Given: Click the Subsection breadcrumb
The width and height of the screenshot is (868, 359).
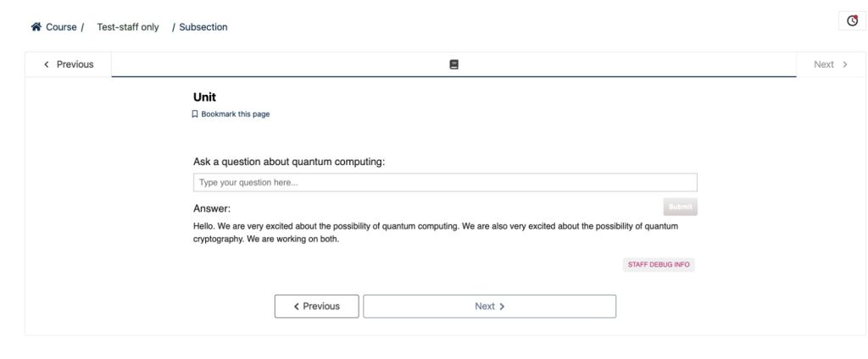Looking at the screenshot, I should coord(203,27).
